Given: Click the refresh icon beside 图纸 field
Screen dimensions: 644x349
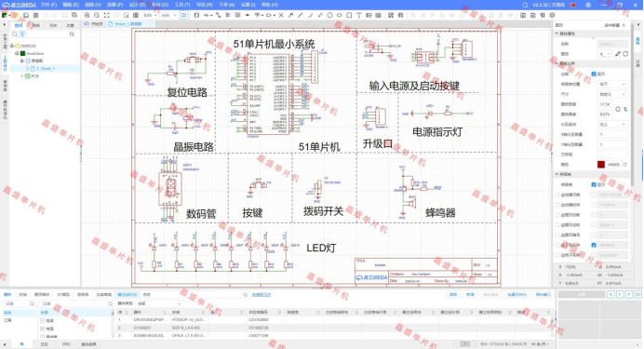Looking at the screenshot, I should [625, 54].
